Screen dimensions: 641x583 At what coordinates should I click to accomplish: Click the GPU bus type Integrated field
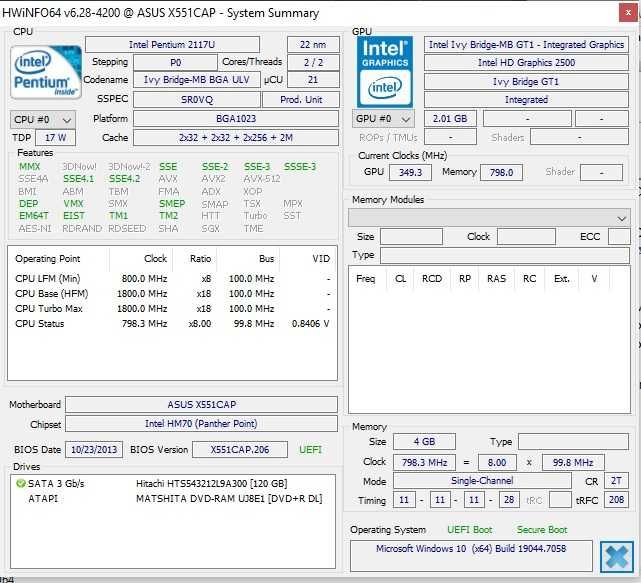pyautogui.click(x=526, y=100)
